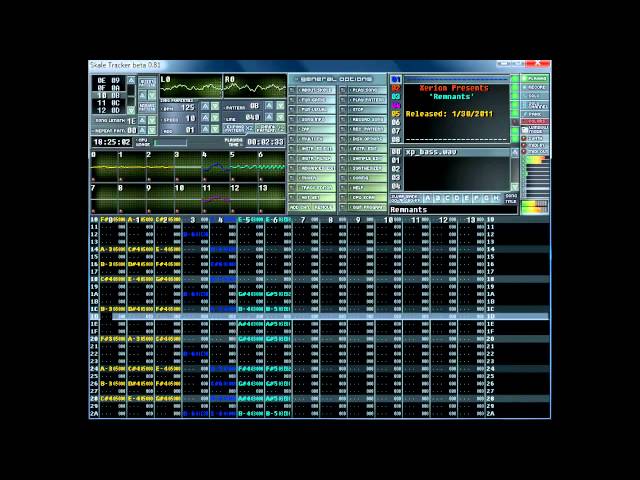Increase BPM with the up arrow
640x480 pixels.
coord(205,107)
